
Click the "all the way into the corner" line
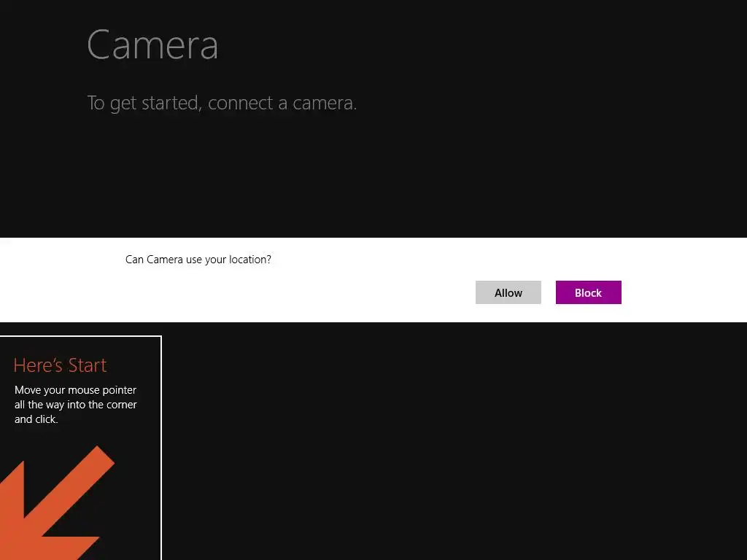(76, 405)
